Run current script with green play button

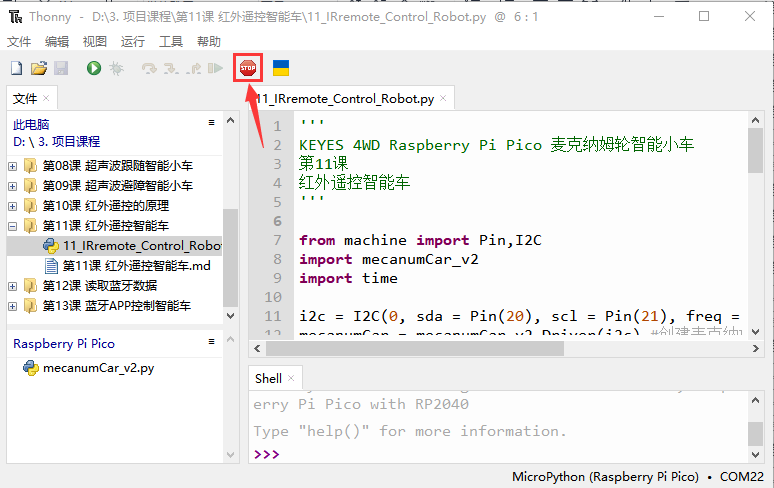click(94, 68)
